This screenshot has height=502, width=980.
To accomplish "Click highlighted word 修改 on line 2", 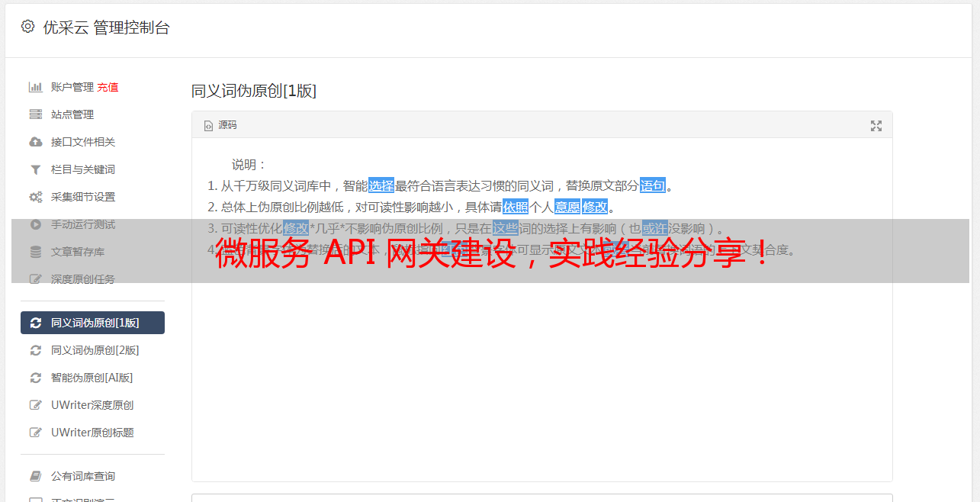I will click(x=595, y=207).
